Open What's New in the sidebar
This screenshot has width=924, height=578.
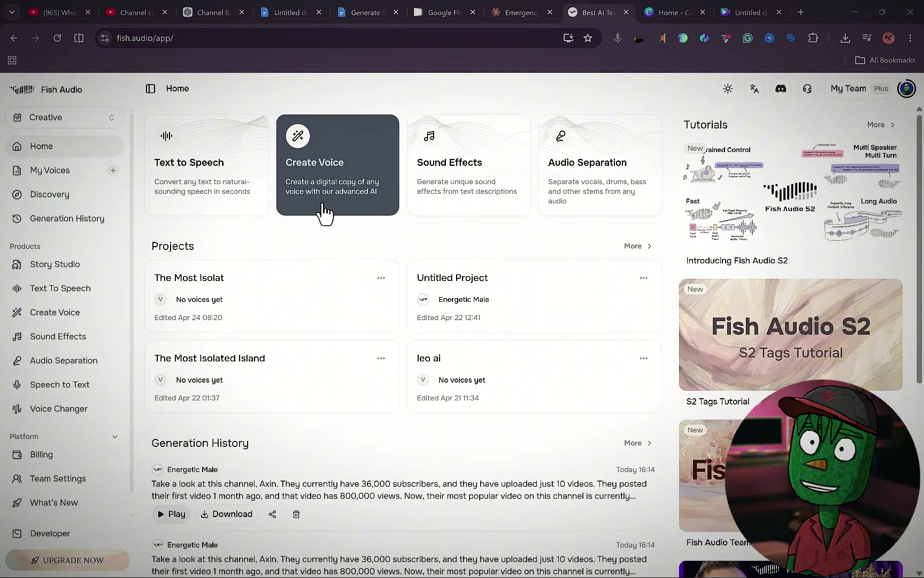click(x=64, y=503)
